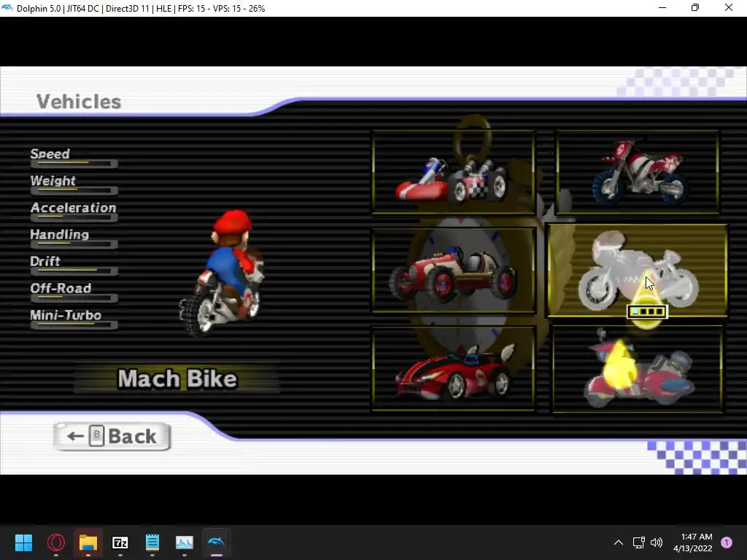This screenshot has height=560, width=747.
Task: Click the Vehicles screen title
Action: click(79, 101)
